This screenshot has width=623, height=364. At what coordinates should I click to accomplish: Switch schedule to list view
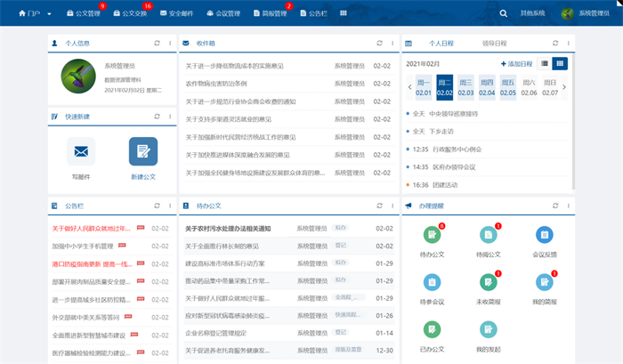545,63
